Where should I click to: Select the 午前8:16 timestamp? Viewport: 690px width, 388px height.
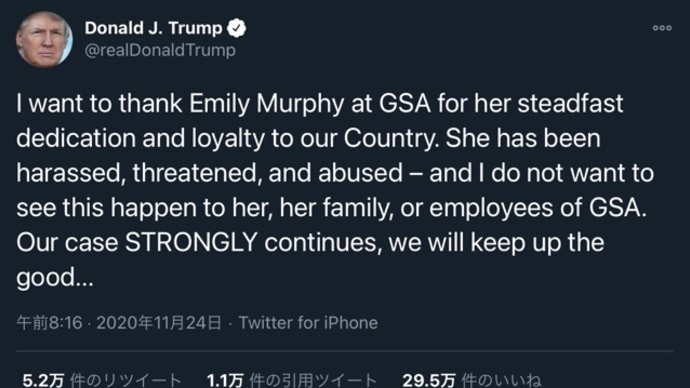[x=49, y=323]
